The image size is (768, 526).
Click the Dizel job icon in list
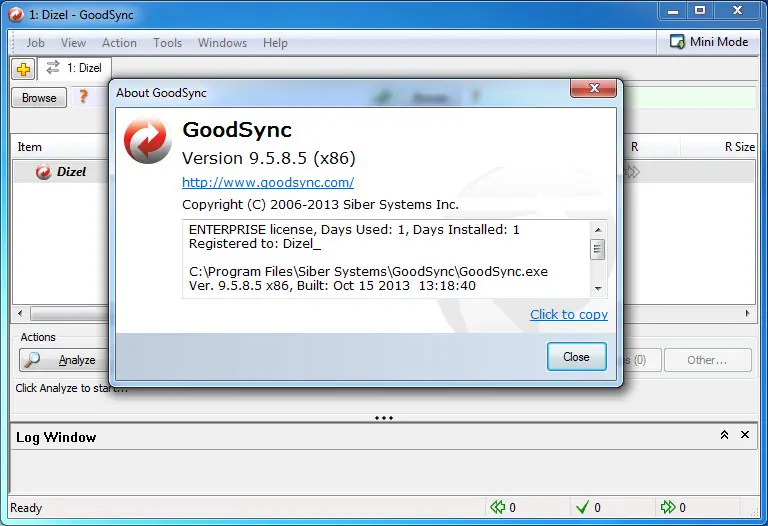[44, 172]
